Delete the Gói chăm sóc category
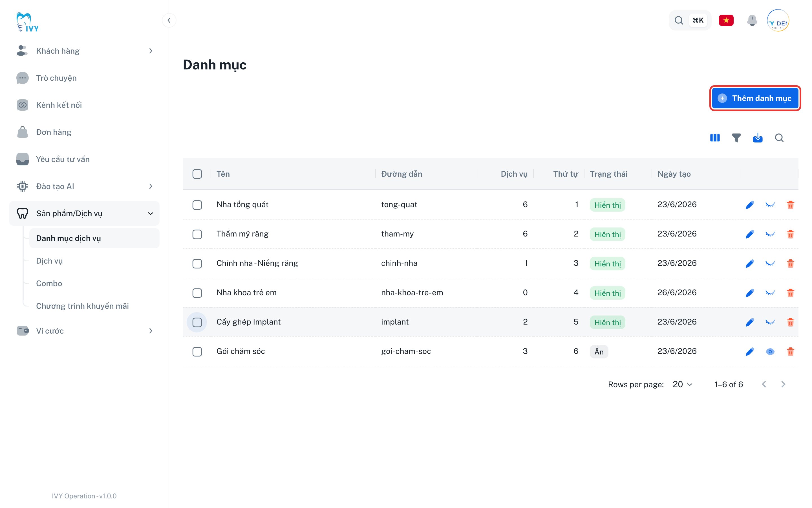This screenshot has width=812, height=508. click(x=790, y=351)
